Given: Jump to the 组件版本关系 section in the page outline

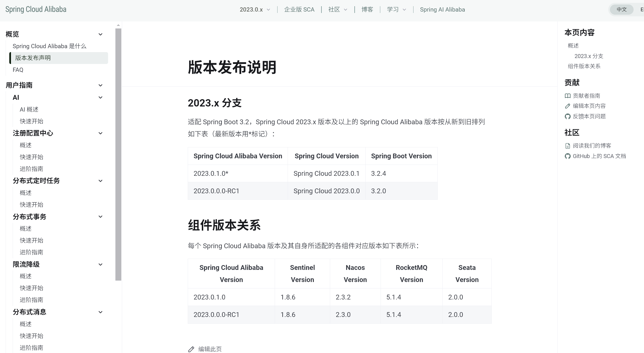Looking at the screenshot, I should click(584, 66).
